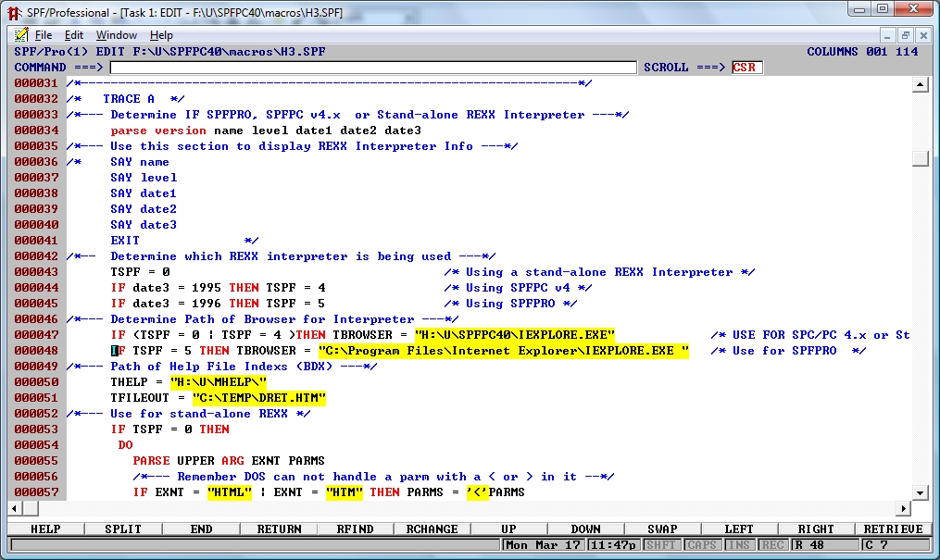Click line number 000043
Image resolution: width=940 pixels, height=560 pixels.
pyautogui.click(x=36, y=272)
